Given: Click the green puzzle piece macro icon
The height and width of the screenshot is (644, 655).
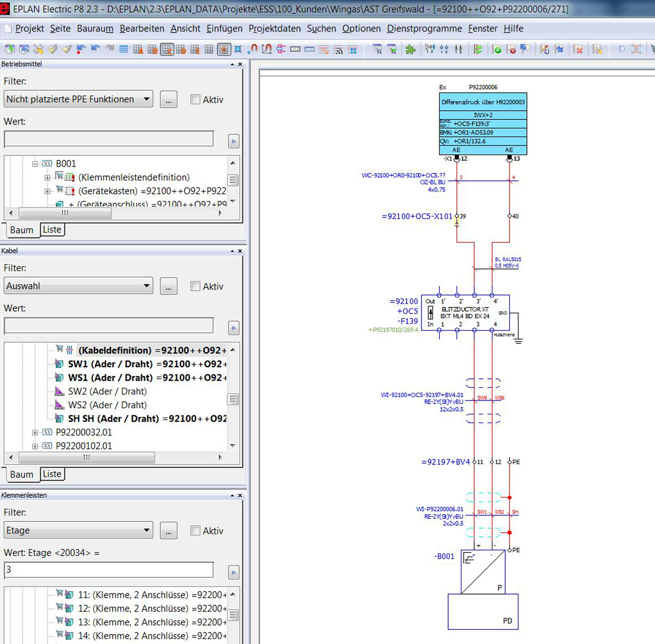Looking at the screenshot, I should (x=410, y=49).
